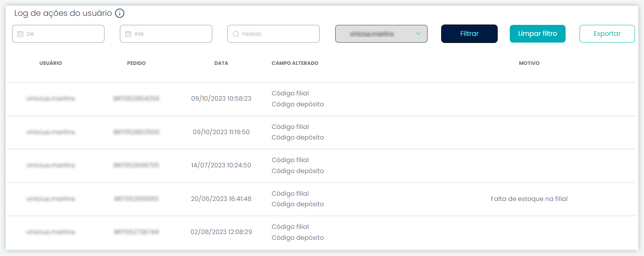Click Código filial in the 02/08/2023 row
The image size is (644, 256).
[290, 227]
